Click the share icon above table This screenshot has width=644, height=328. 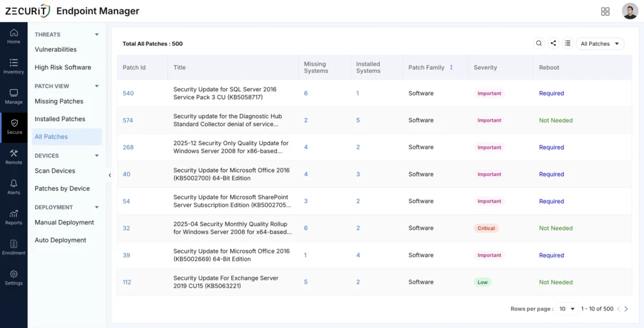pyautogui.click(x=553, y=43)
